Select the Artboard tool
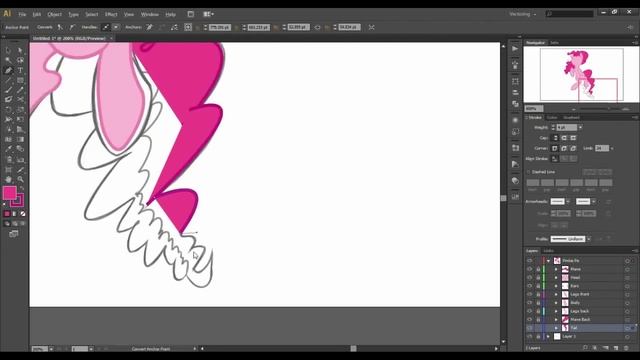The height and width of the screenshot is (360, 640). (8, 169)
